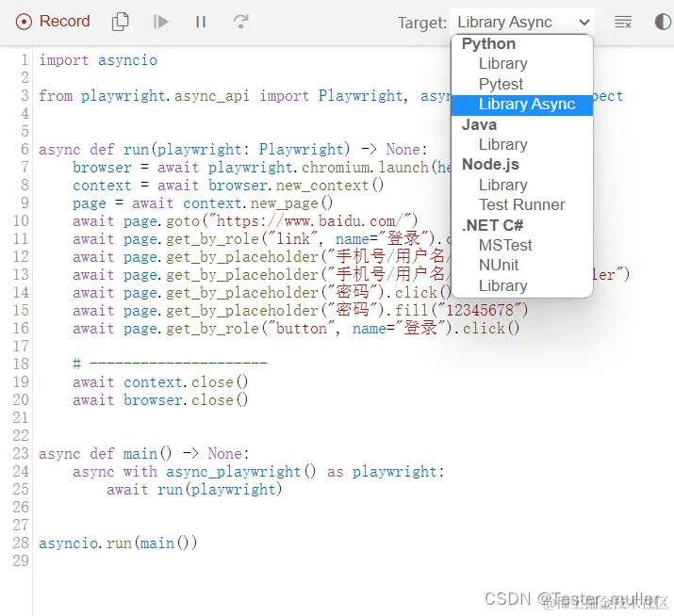Click the 'await browser.close()' line
Screen dimensions: 674x616
click(160, 400)
